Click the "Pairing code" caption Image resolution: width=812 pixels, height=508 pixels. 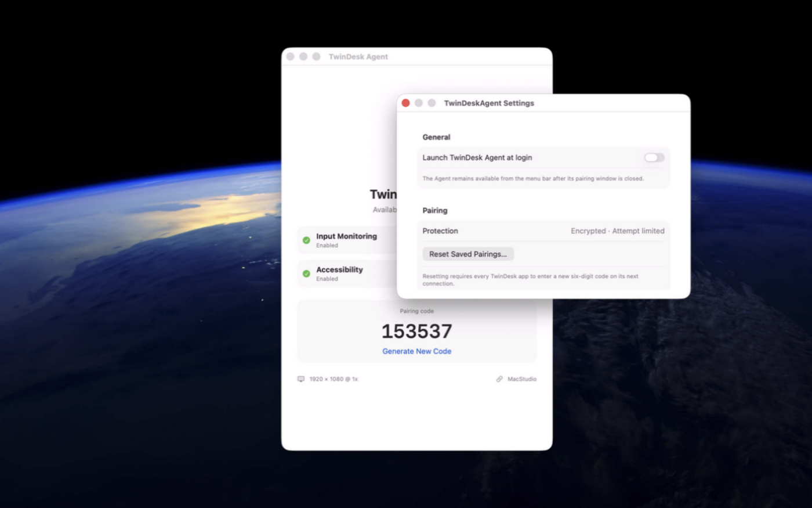coord(416,311)
